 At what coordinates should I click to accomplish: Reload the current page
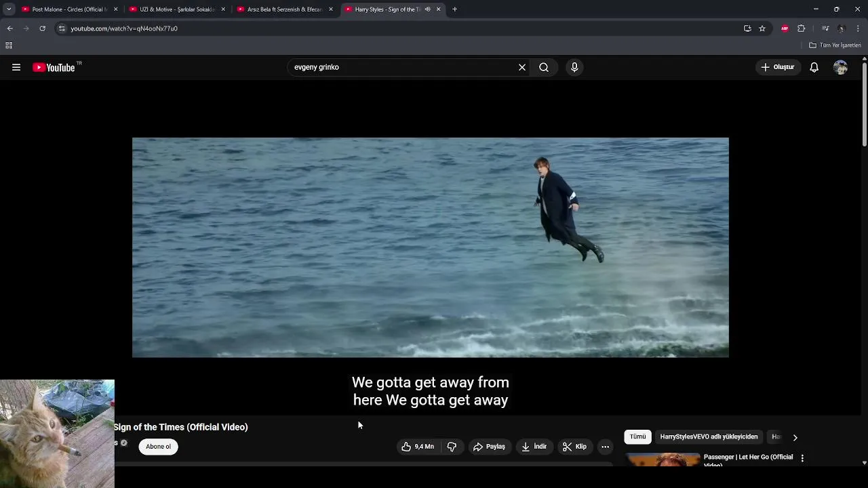click(x=42, y=28)
